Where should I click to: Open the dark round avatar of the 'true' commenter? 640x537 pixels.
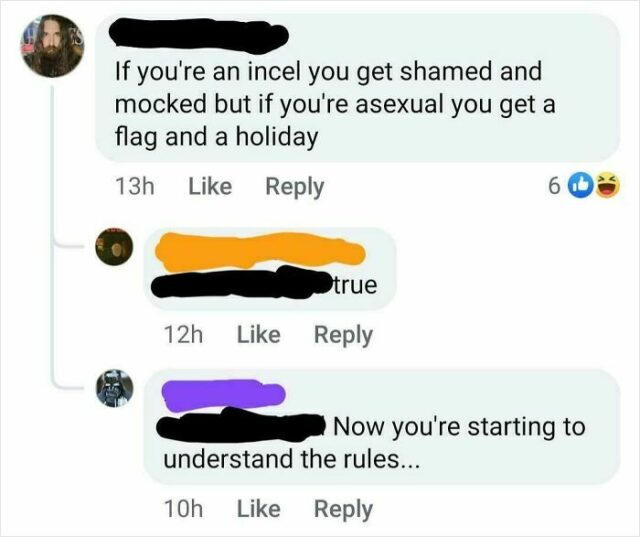pos(114,247)
